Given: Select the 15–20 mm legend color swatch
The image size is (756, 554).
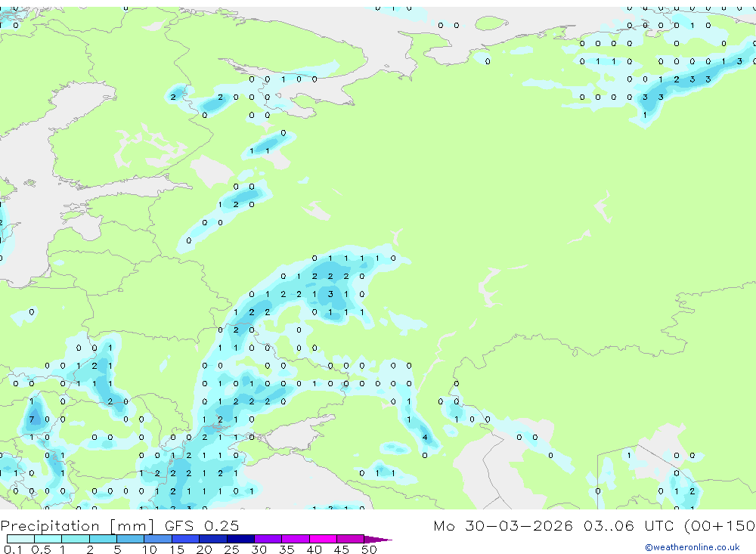Looking at the screenshot, I should 186,539.
